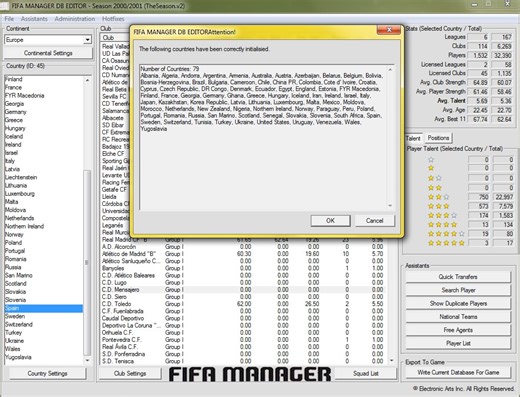
Task: Select Italy in the country list
Action: point(43,161)
